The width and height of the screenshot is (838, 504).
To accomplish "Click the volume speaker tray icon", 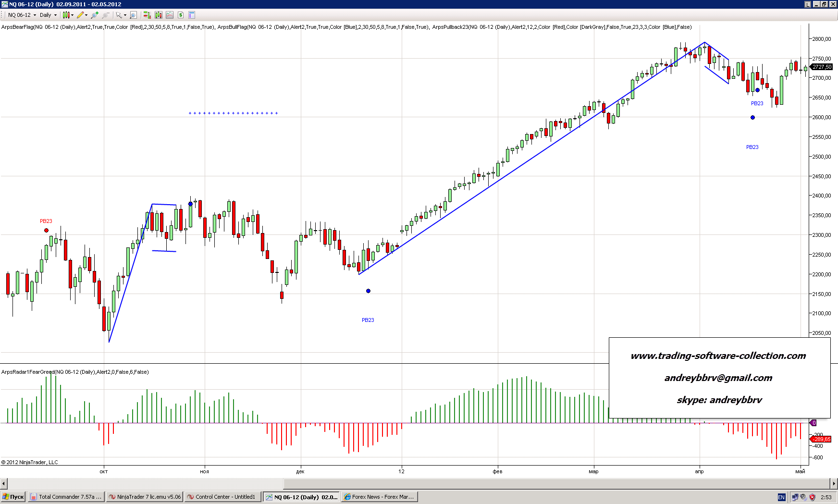I will click(x=803, y=497).
